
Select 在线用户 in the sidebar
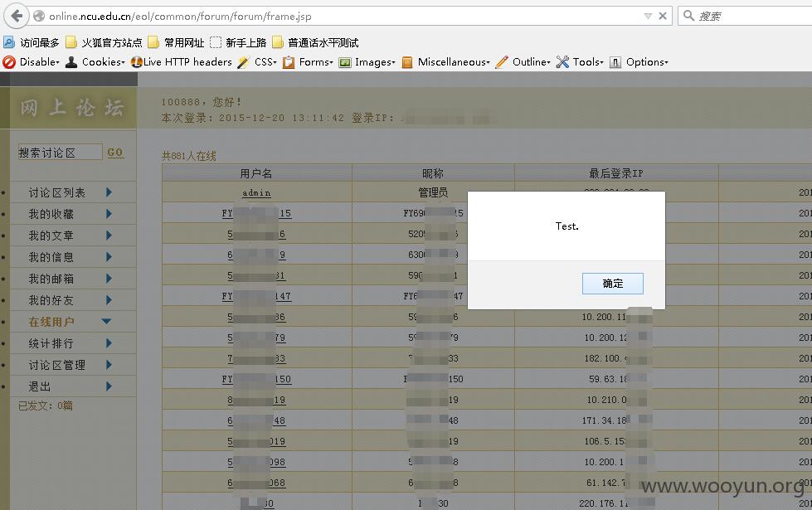pyautogui.click(x=51, y=322)
